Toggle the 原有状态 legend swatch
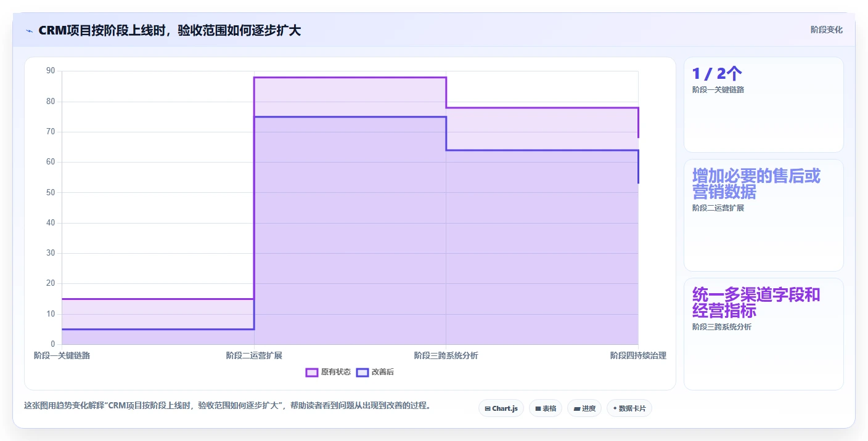Viewport: 868px width, 441px height. [x=312, y=372]
